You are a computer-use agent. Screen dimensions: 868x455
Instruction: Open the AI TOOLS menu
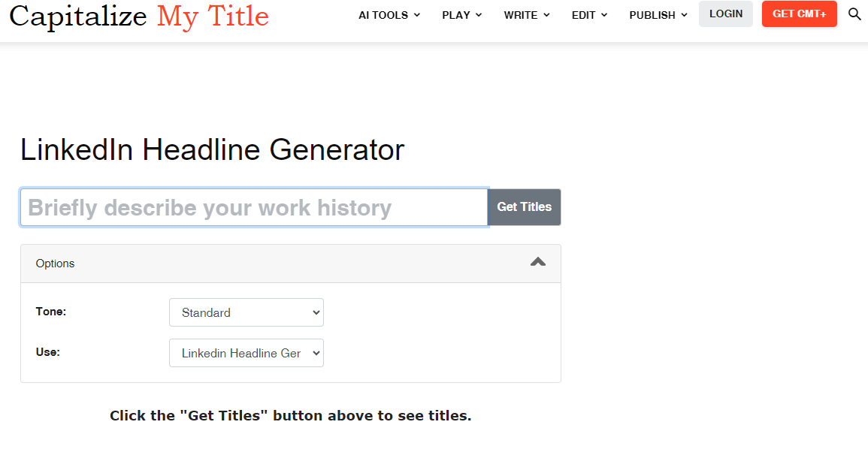coord(389,15)
